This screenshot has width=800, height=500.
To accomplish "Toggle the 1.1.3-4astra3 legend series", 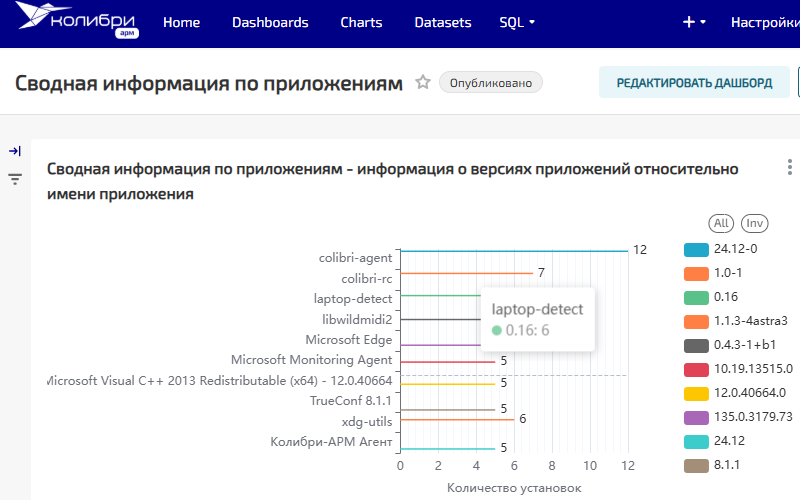I will [736, 321].
